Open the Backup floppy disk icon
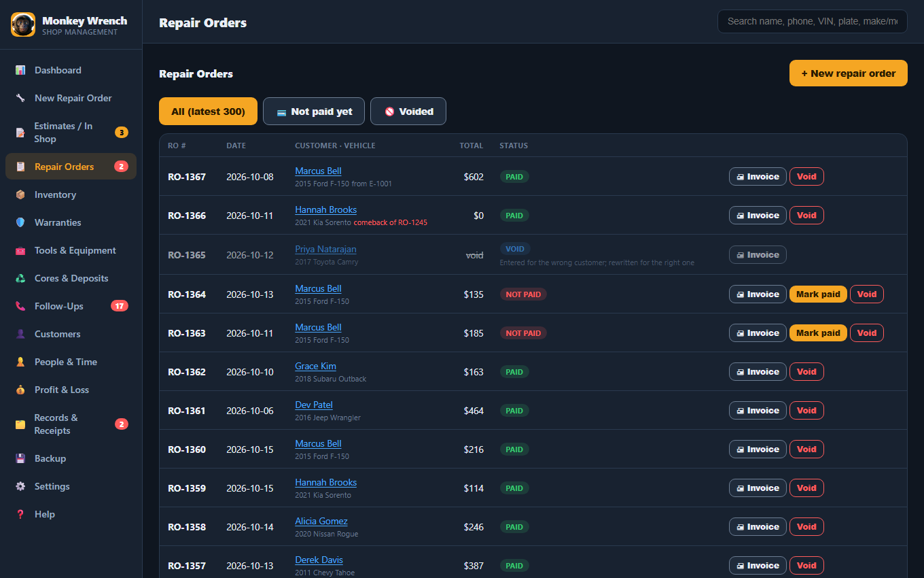 pos(20,458)
